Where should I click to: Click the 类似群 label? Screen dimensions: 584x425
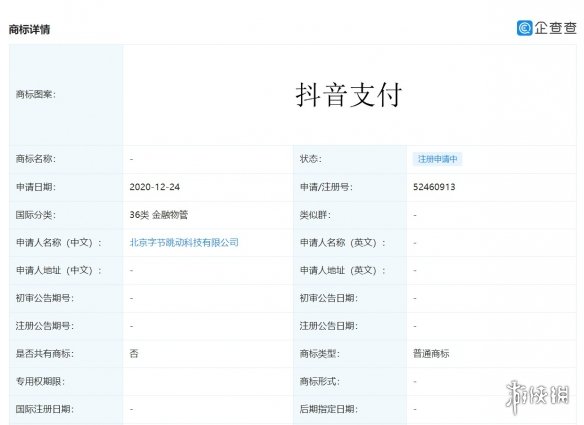pyautogui.click(x=315, y=215)
